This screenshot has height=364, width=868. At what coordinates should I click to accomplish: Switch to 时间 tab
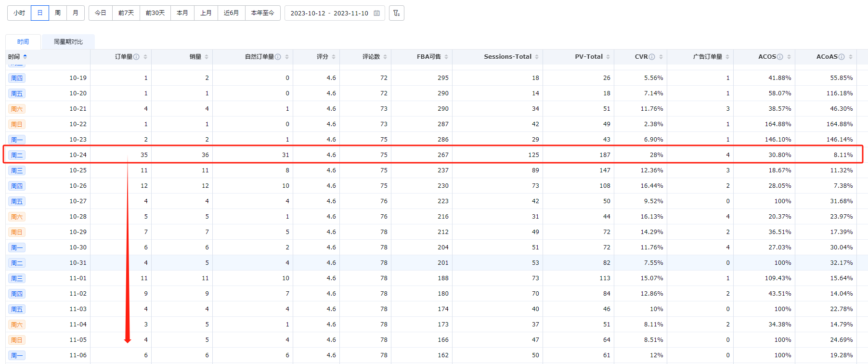point(23,42)
